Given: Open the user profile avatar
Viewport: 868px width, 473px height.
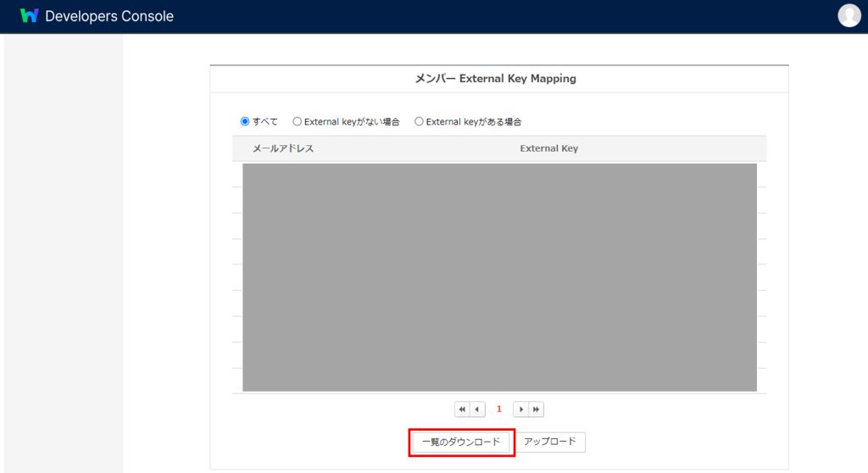Looking at the screenshot, I should 849,15.
